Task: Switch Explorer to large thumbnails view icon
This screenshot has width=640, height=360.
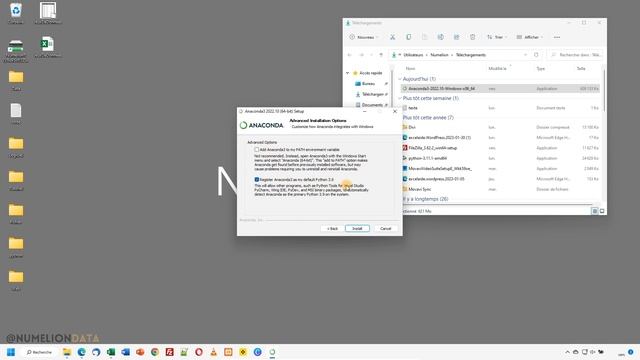Action: pos(602,211)
